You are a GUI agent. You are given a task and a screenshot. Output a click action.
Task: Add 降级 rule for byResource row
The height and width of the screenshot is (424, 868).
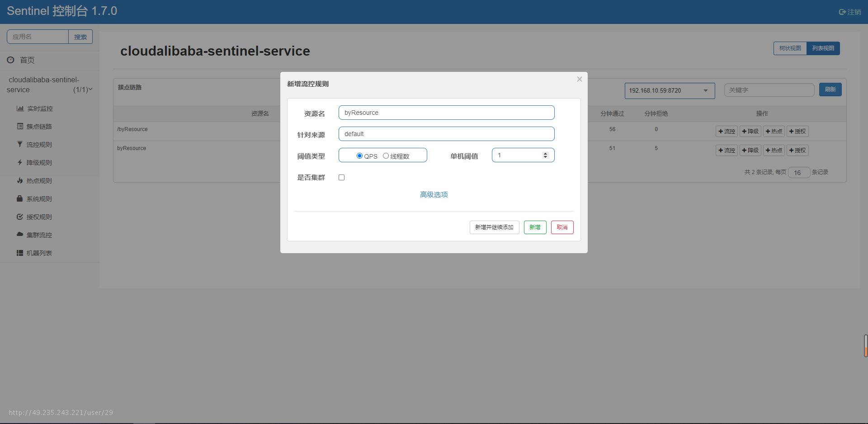point(750,151)
